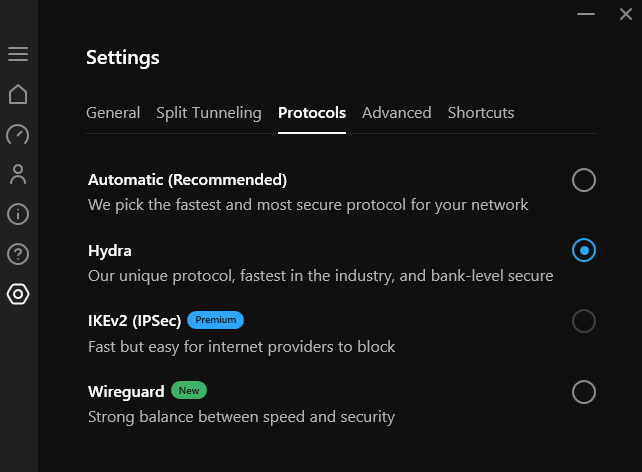642x472 pixels.
Task: Click the info circle icon in sidebar
Action: 18,214
